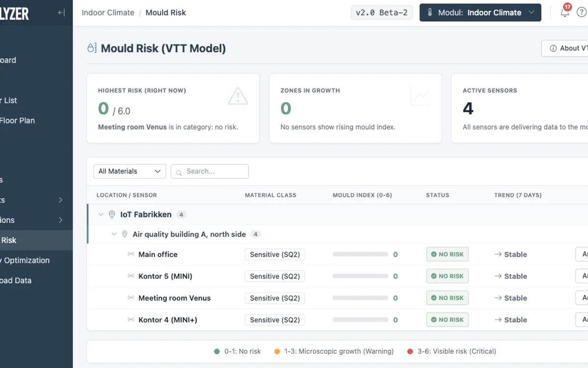Expand the first sidebar submenu chevron above Risk

(x=60, y=200)
